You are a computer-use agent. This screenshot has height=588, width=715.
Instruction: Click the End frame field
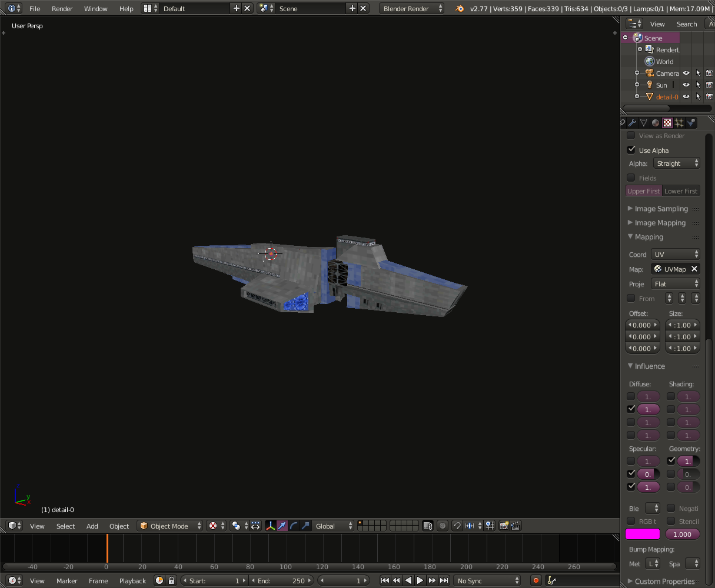click(x=282, y=580)
